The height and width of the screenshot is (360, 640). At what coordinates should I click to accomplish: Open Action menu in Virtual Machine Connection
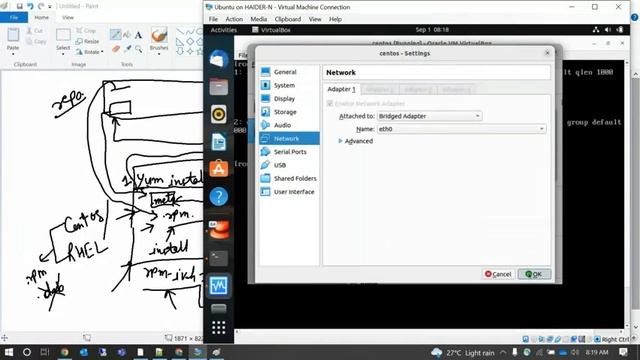click(234, 19)
